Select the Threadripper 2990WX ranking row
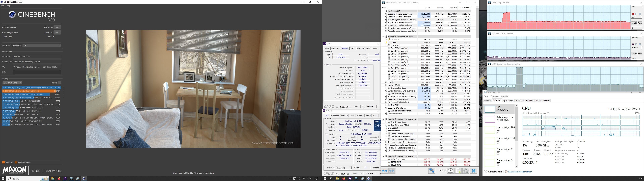This screenshot has width=644, height=181. coord(32,88)
